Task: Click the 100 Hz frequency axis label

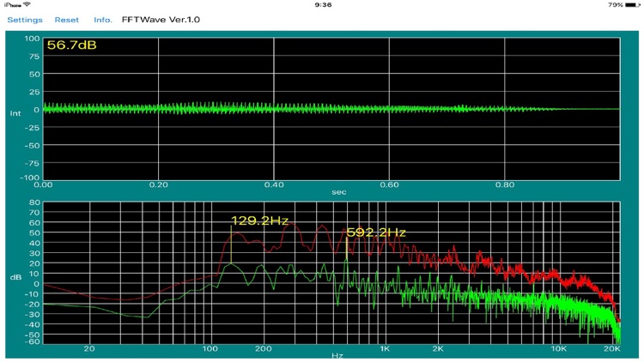Action: [x=210, y=348]
